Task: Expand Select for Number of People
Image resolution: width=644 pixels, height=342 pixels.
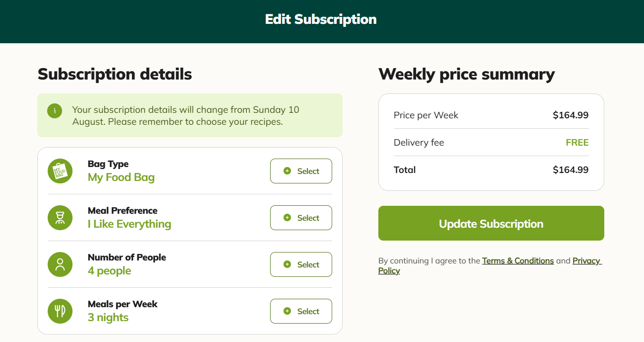Action: [301, 264]
